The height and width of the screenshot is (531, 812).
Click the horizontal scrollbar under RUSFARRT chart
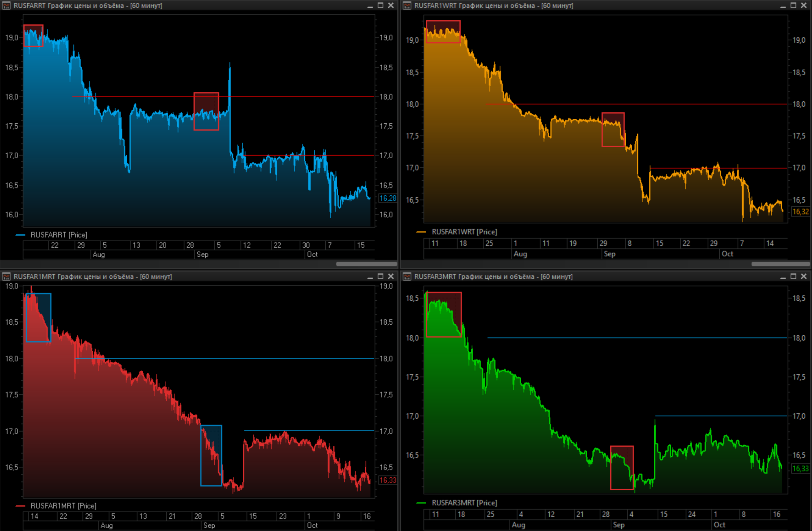(x=366, y=264)
